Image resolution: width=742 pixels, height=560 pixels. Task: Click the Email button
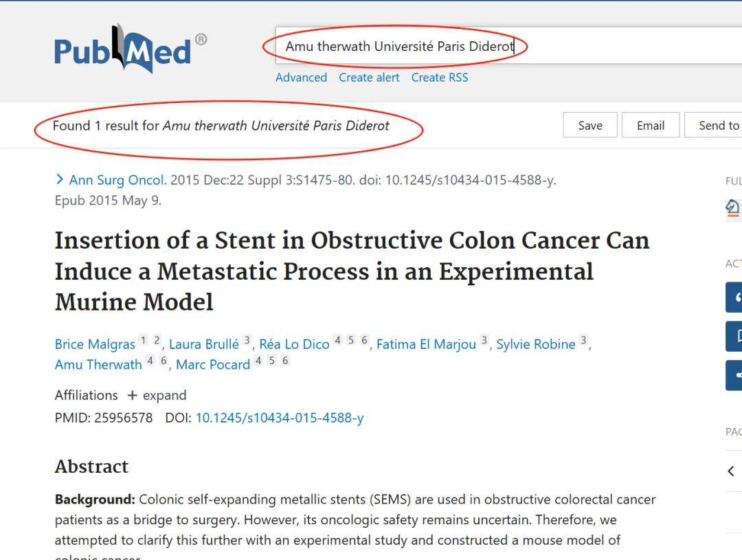pyautogui.click(x=651, y=125)
